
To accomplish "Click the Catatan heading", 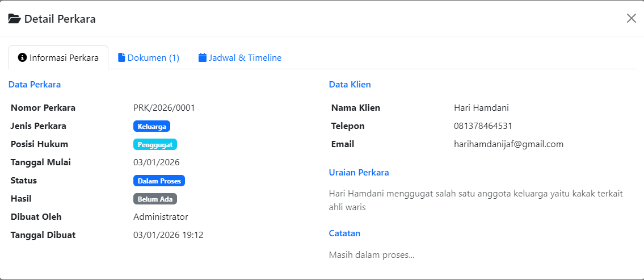I will (x=344, y=233).
